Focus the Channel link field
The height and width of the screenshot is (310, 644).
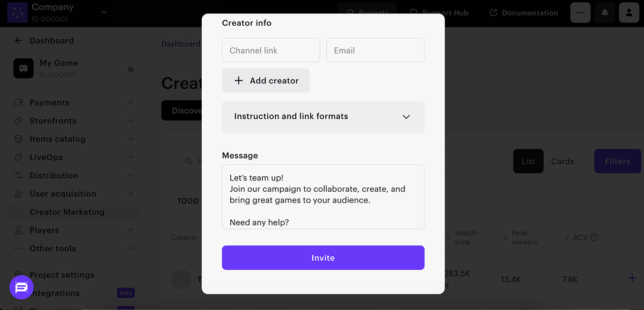[x=271, y=51]
